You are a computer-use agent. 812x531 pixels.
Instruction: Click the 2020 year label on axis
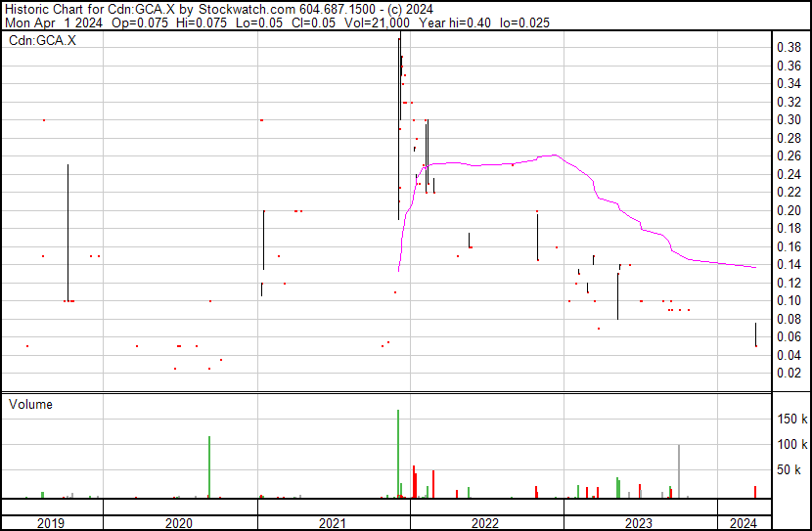(179, 523)
